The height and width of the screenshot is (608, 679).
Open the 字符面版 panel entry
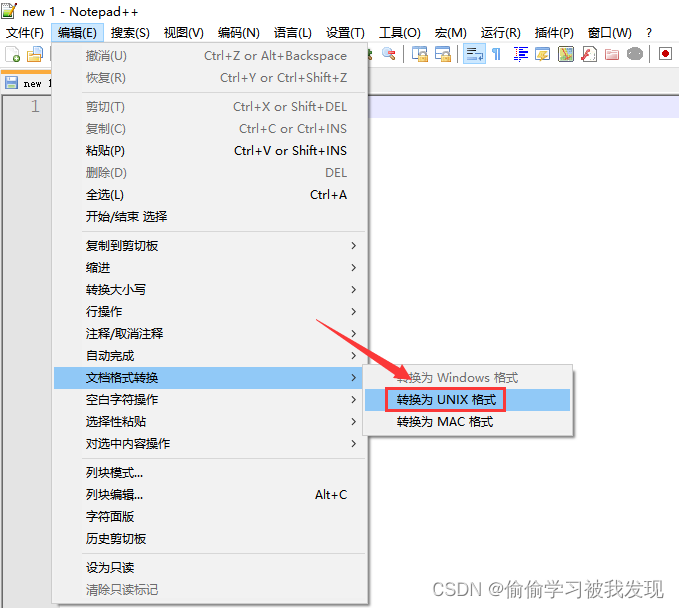[x=210, y=517]
